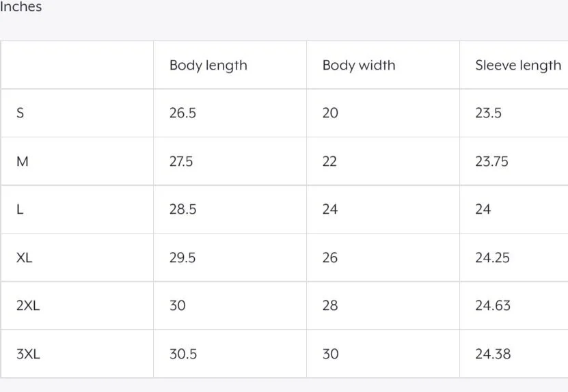Click the Body length column header
The image size is (568, 392).
(208, 66)
